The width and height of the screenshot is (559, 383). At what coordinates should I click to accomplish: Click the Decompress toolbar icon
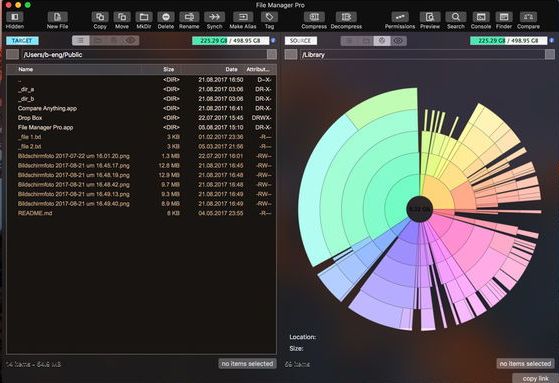coord(346,17)
